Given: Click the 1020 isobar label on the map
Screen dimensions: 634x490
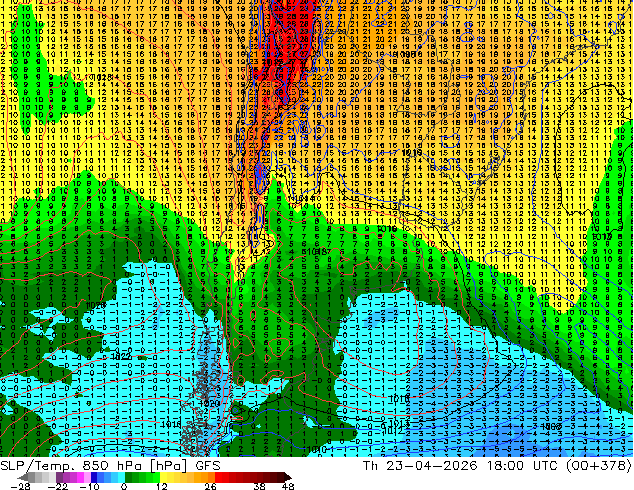Looking at the screenshot, I should point(210,403).
